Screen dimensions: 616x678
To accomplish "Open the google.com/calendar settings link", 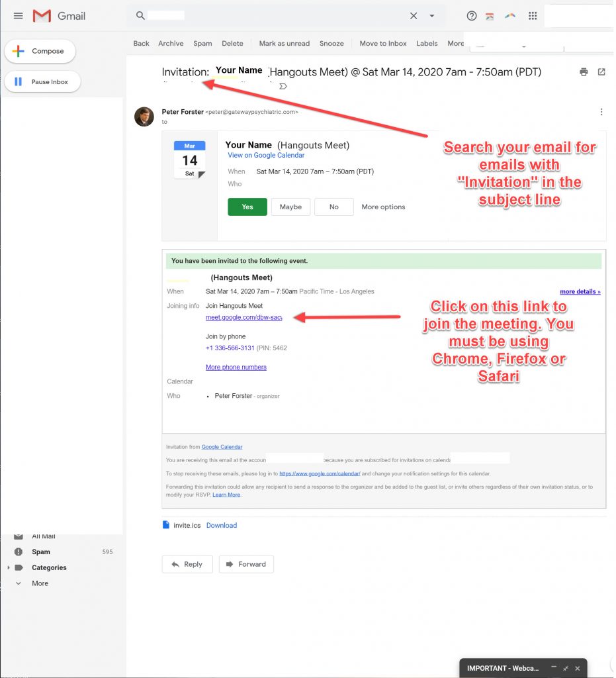I will point(320,473).
